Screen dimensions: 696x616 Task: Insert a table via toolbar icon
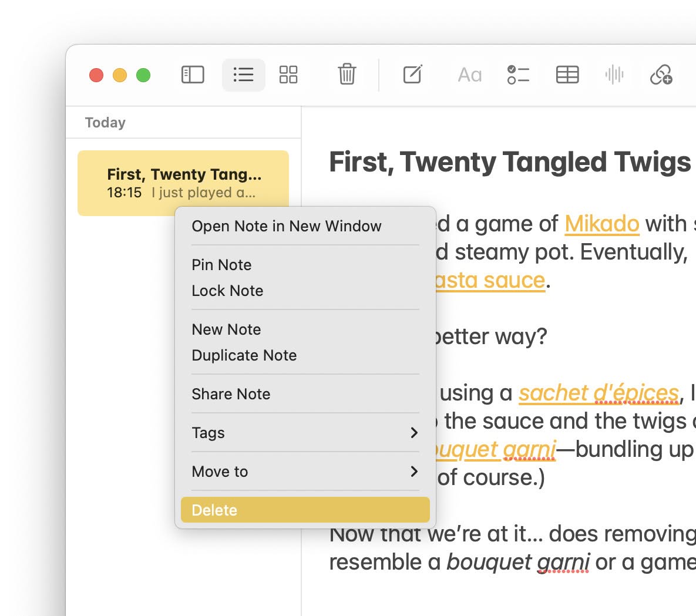pyautogui.click(x=567, y=75)
